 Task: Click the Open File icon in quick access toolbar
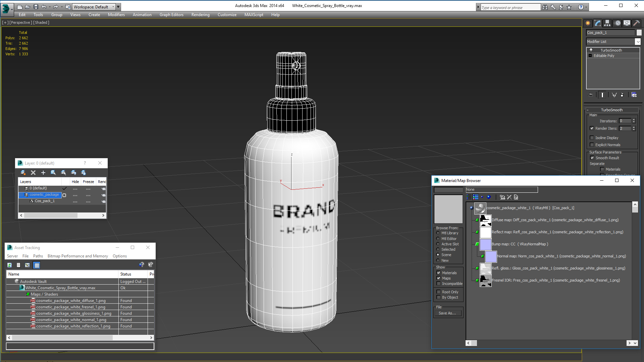click(28, 7)
